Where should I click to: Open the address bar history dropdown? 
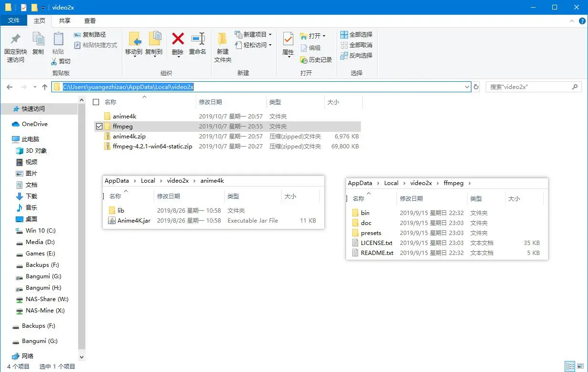(467, 87)
